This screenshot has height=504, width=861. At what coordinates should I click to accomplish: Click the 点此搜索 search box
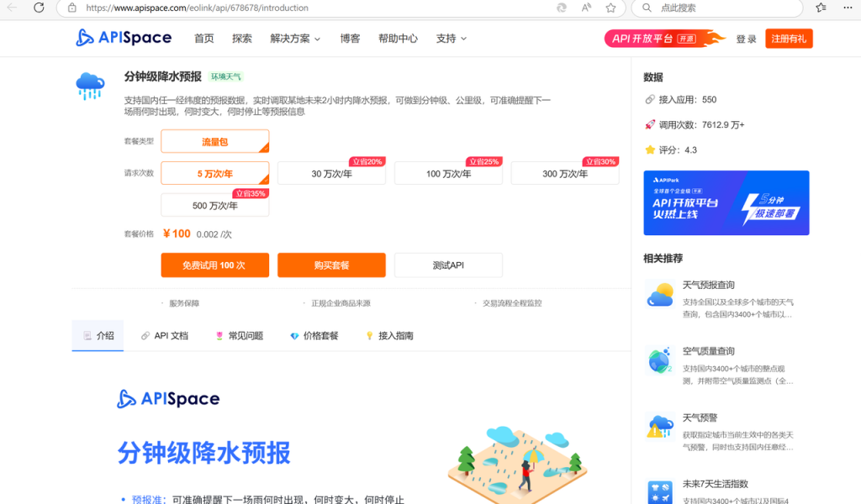pyautogui.click(x=716, y=8)
